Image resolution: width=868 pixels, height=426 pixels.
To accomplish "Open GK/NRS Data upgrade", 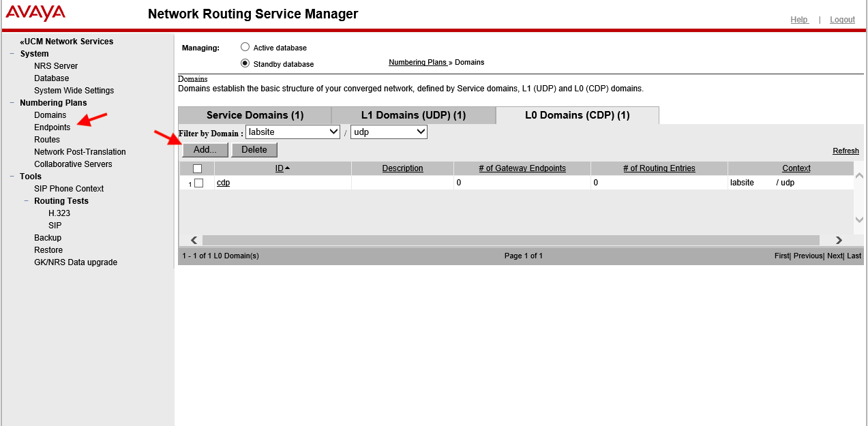I will click(x=76, y=262).
